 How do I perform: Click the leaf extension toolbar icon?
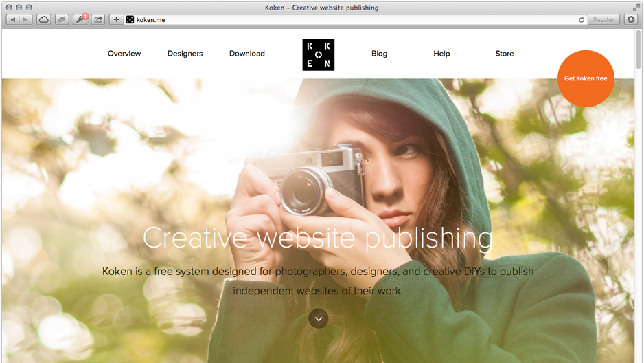62,19
